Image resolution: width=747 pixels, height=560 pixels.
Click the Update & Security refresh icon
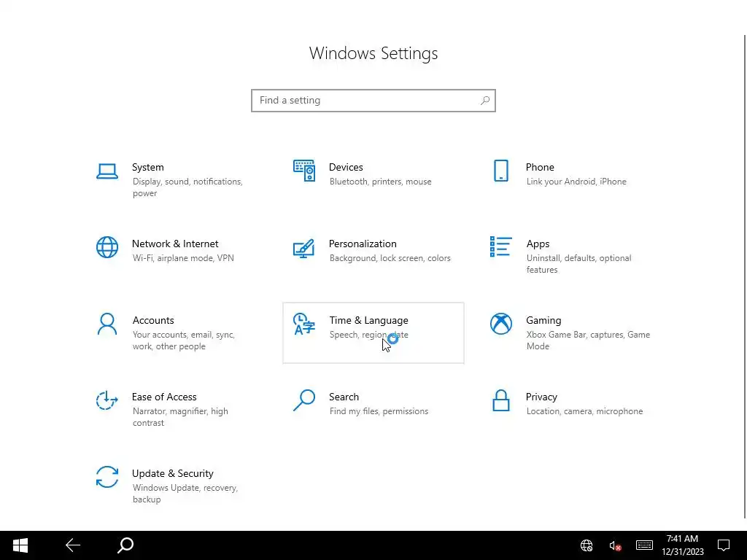[107, 477]
